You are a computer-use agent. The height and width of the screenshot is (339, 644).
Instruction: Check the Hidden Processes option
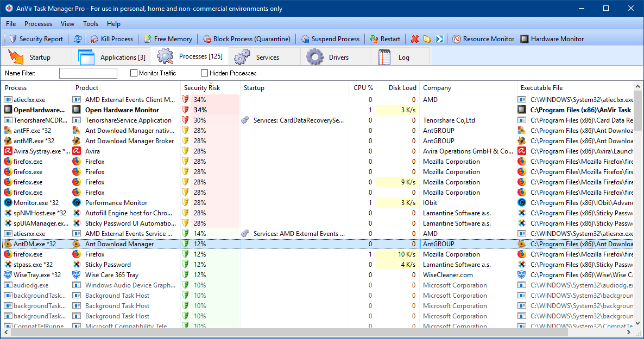click(x=205, y=73)
